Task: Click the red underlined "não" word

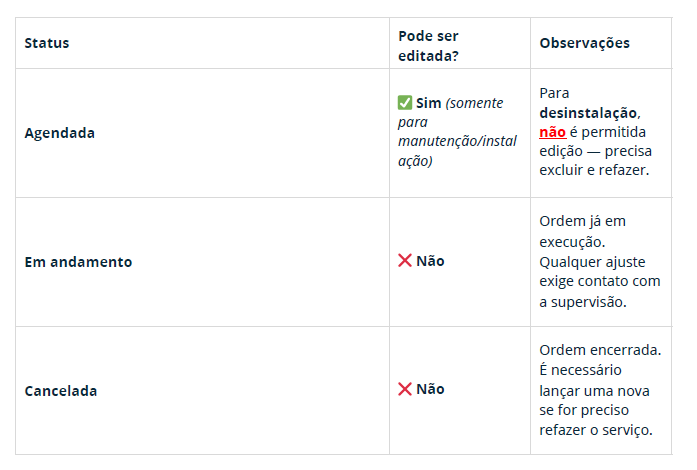Action: pyautogui.click(x=553, y=132)
